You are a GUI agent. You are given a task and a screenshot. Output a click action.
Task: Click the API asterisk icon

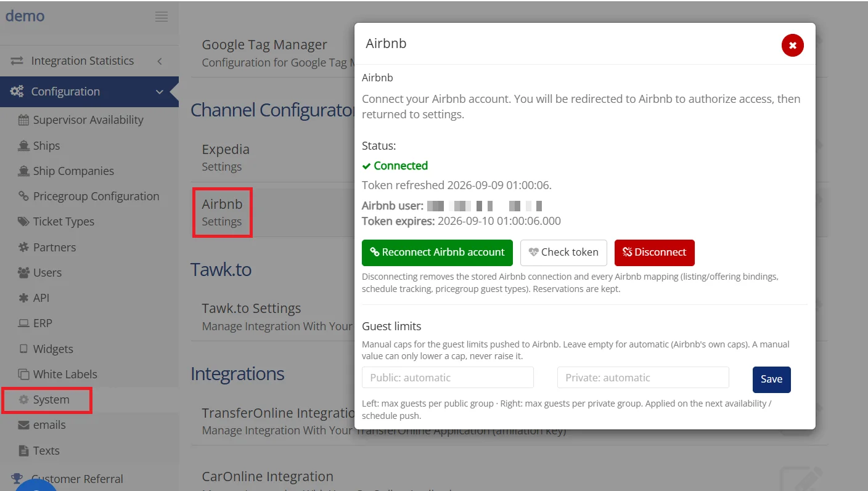click(x=23, y=298)
